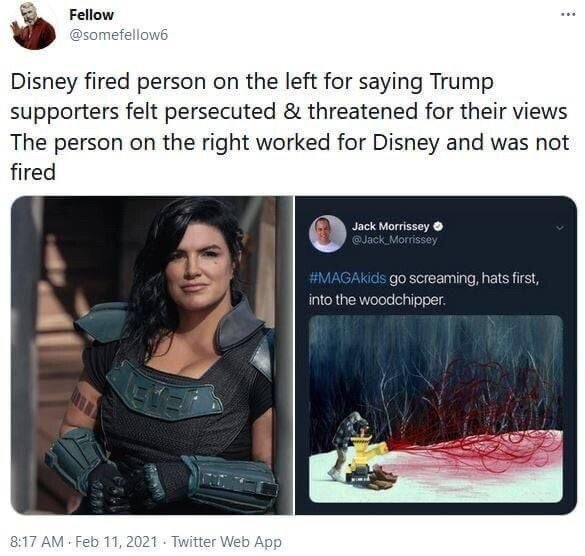
Task: Click the Jack Morrissey display name
Action: [391, 226]
